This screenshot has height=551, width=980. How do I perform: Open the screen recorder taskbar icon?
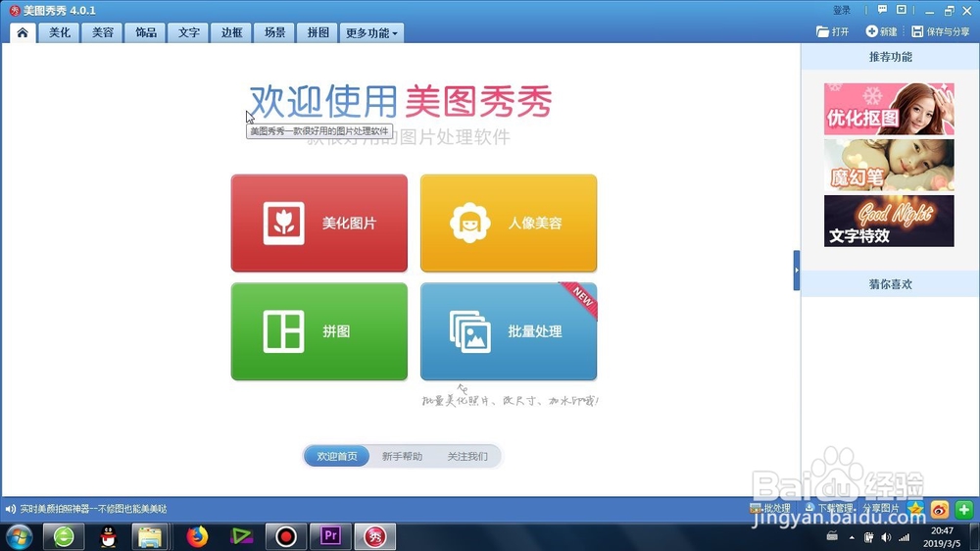(286, 536)
